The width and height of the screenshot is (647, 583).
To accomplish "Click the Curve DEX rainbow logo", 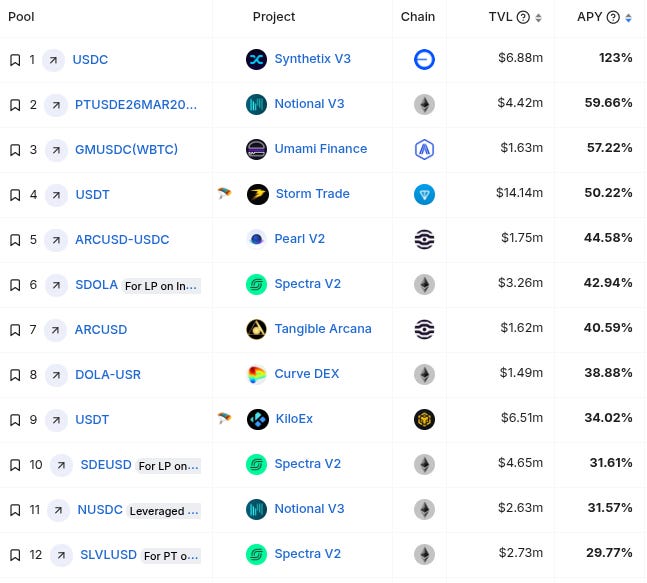I will coord(256,374).
